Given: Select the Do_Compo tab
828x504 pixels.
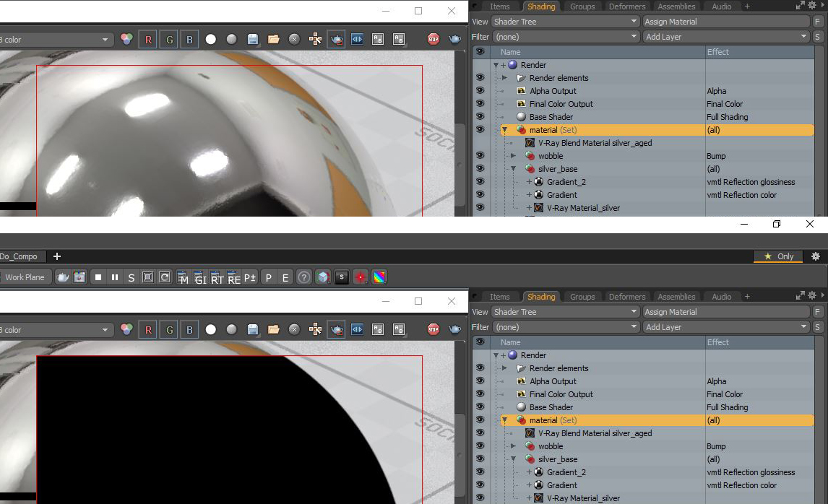Looking at the screenshot, I should tap(22, 256).
